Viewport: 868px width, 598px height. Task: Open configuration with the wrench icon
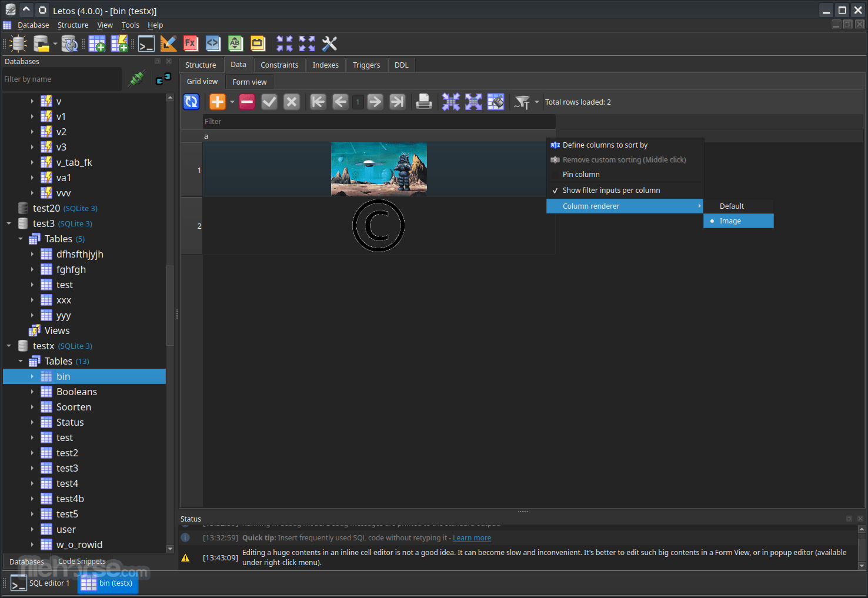[x=329, y=44]
